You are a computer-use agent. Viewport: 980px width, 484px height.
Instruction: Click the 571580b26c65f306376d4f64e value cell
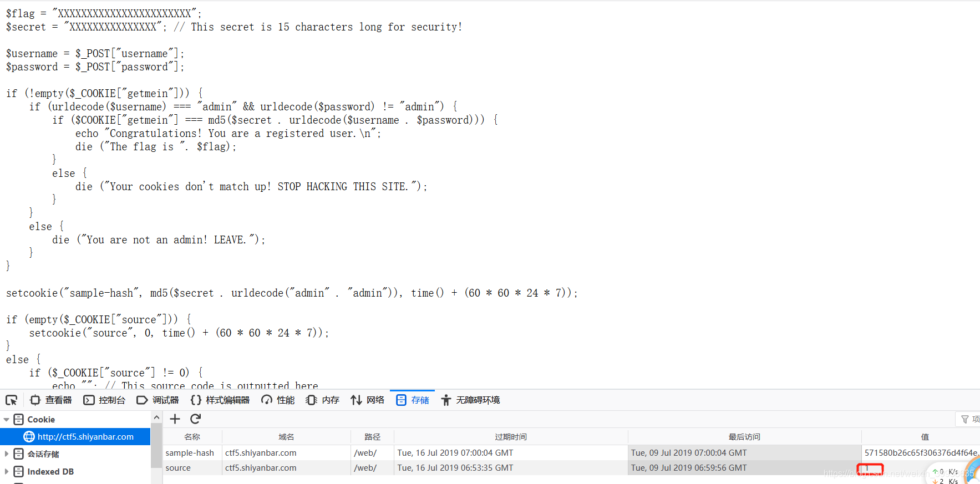click(x=921, y=453)
